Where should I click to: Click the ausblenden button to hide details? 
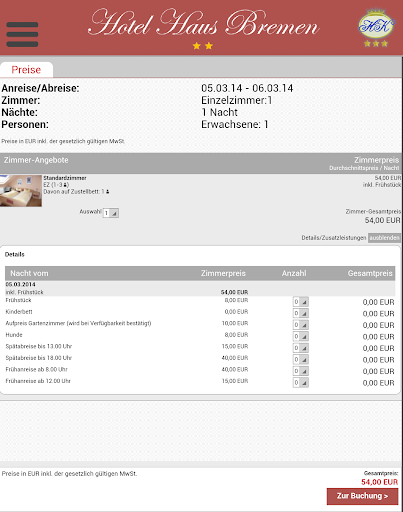pos(384,238)
